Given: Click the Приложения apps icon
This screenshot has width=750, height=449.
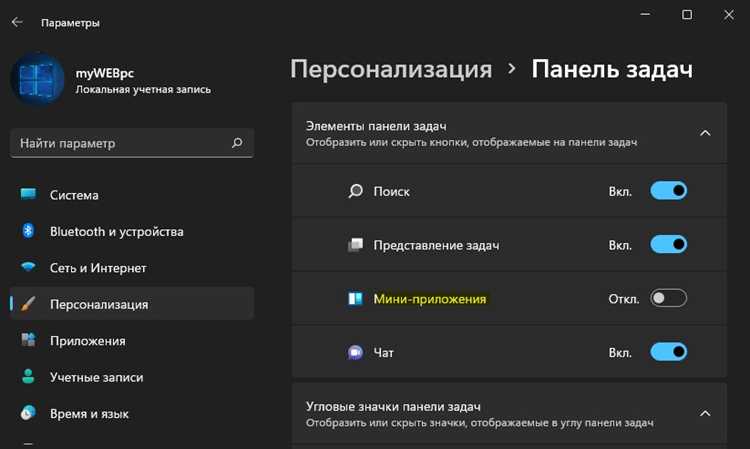Looking at the screenshot, I should (28, 340).
